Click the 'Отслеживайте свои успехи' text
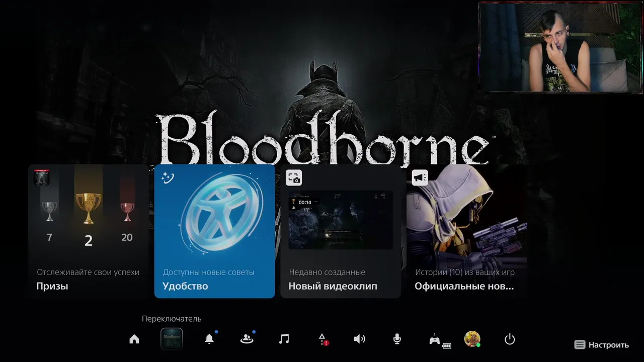The height and width of the screenshot is (362, 644). (x=88, y=272)
